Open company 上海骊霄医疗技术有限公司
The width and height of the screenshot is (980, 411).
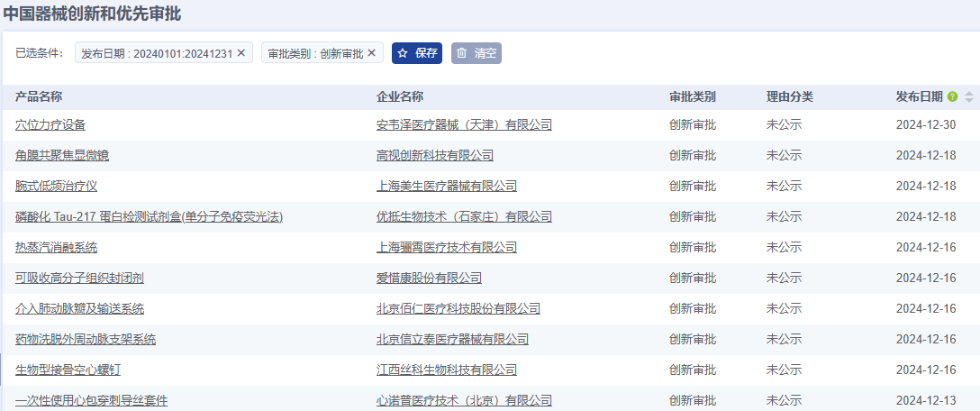coord(447,247)
